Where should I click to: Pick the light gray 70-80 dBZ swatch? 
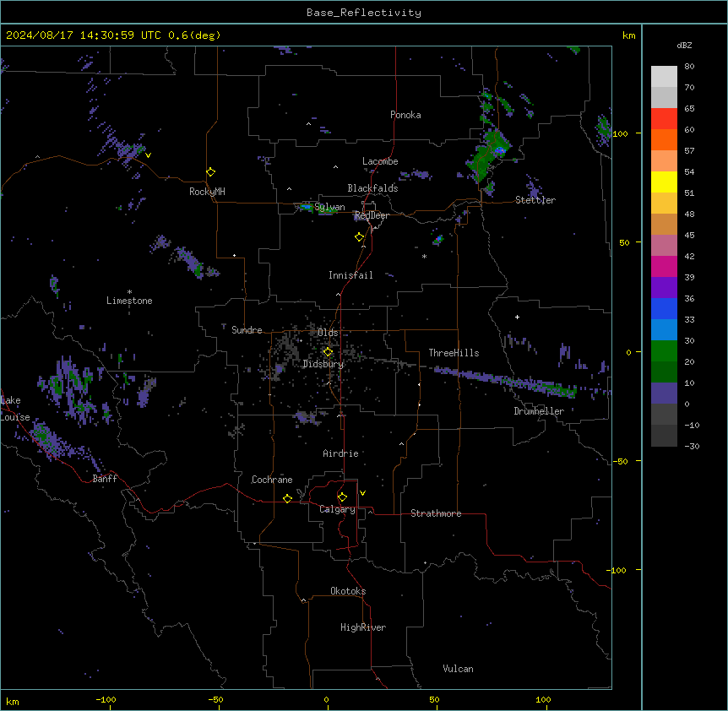coord(664,77)
